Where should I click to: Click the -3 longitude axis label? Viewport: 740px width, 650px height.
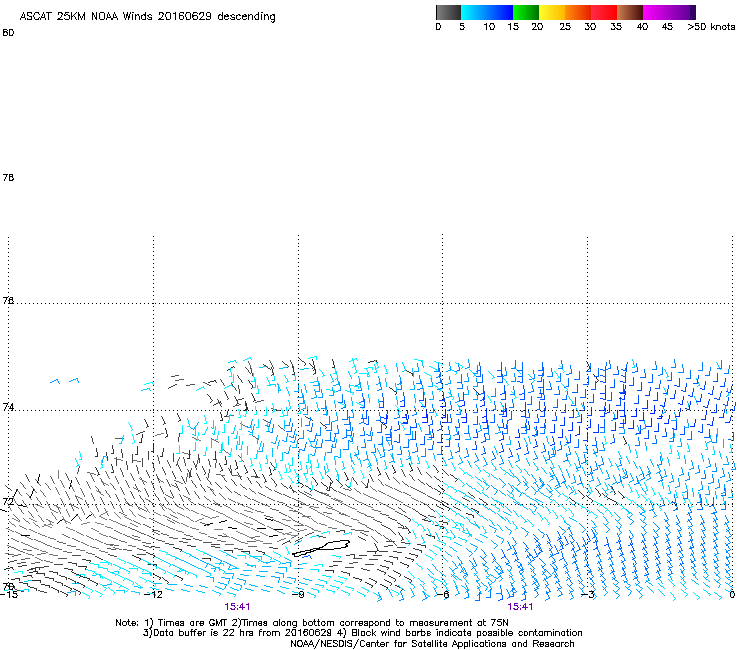click(x=588, y=594)
